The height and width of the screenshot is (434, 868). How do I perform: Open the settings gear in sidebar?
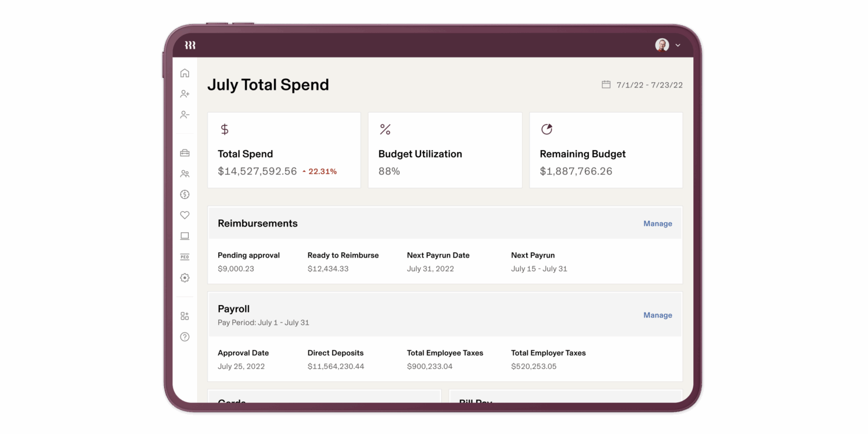(x=185, y=278)
